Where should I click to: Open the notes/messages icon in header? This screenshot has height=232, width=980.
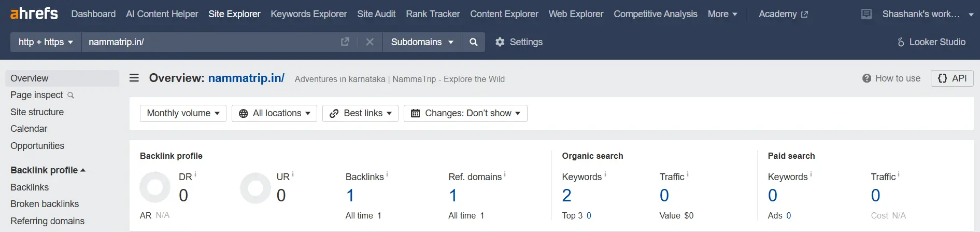[x=867, y=14]
